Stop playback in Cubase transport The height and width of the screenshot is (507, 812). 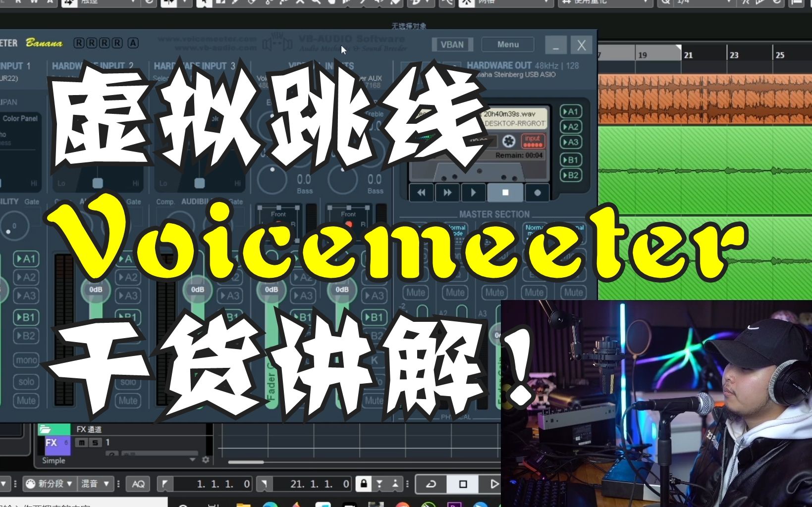pyautogui.click(x=463, y=484)
